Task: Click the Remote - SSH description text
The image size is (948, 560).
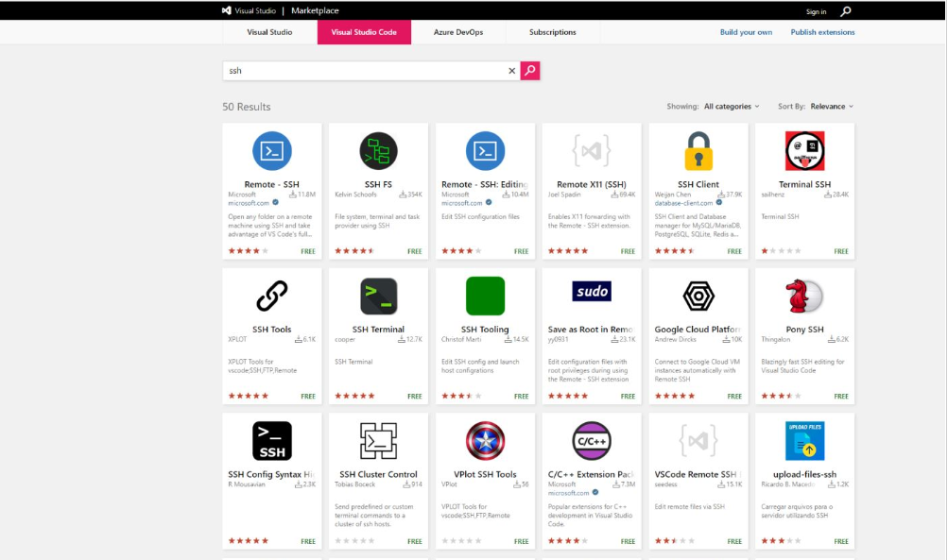Action: (270, 226)
